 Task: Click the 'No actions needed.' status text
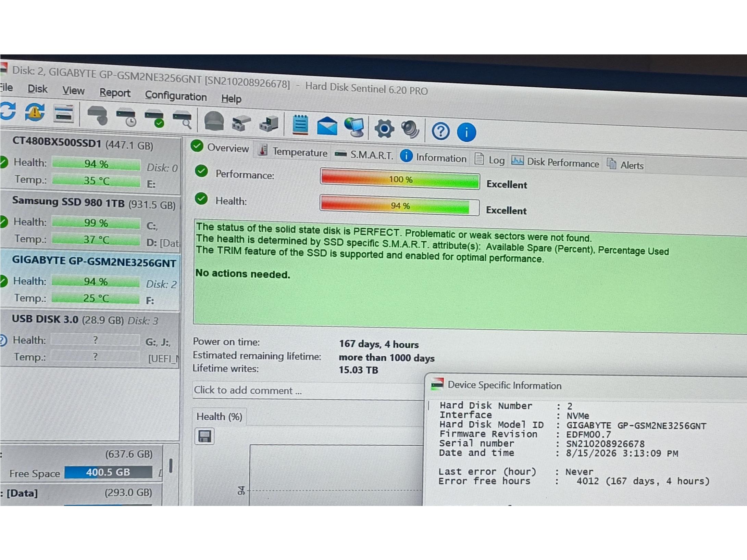[242, 273]
